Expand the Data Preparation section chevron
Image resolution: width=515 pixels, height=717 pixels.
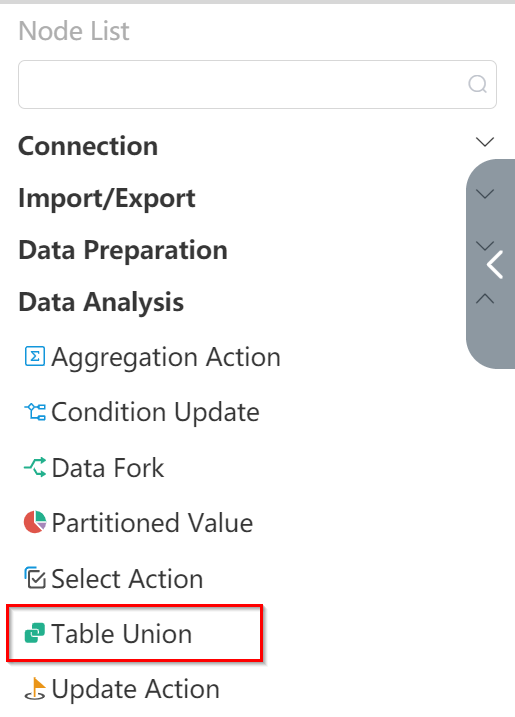[484, 246]
